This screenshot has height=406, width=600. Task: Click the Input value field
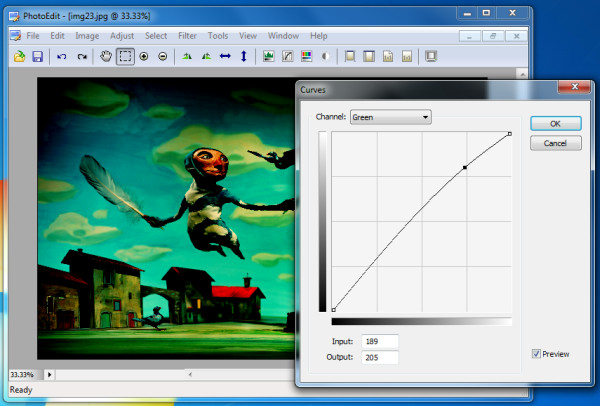380,341
